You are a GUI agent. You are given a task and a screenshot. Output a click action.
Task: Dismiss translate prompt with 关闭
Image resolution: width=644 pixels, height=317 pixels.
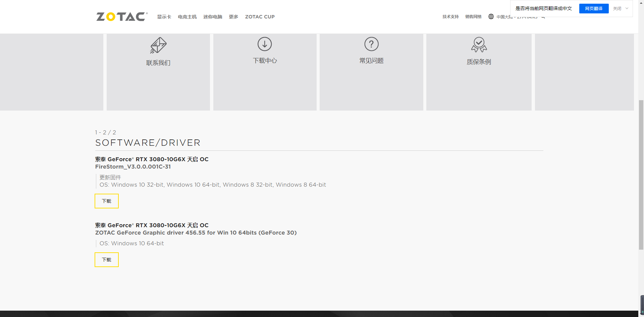point(617,8)
